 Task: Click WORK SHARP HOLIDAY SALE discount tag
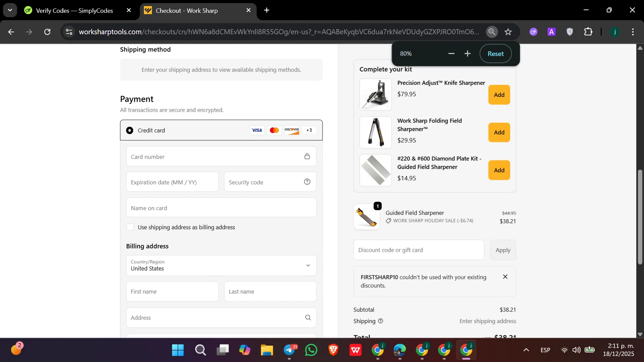[x=429, y=220]
